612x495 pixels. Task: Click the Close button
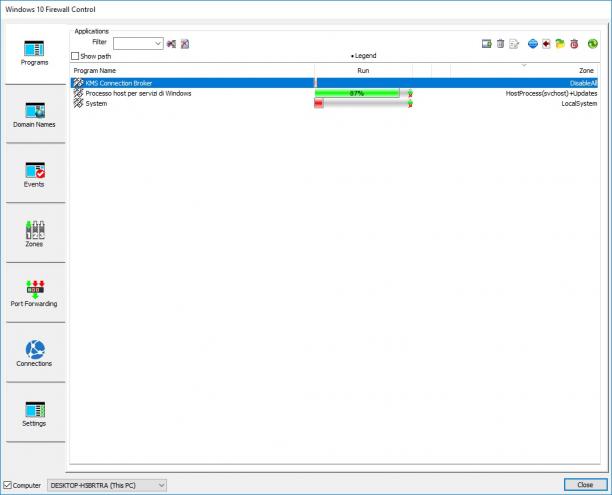pyautogui.click(x=585, y=484)
